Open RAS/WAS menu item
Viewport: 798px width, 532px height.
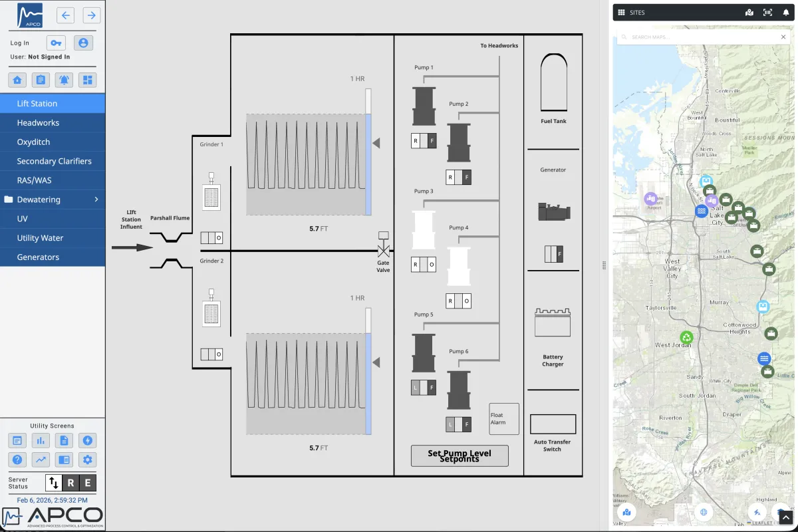pos(53,180)
